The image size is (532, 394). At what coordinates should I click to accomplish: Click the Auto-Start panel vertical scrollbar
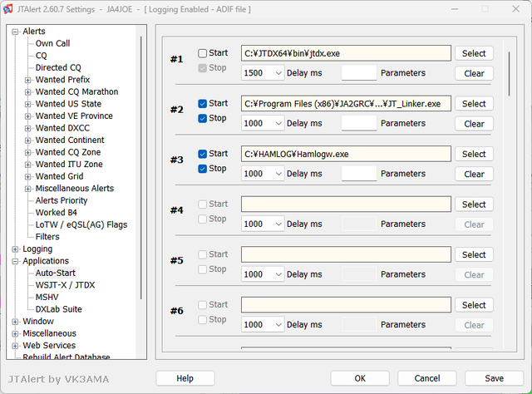tap(509, 74)
